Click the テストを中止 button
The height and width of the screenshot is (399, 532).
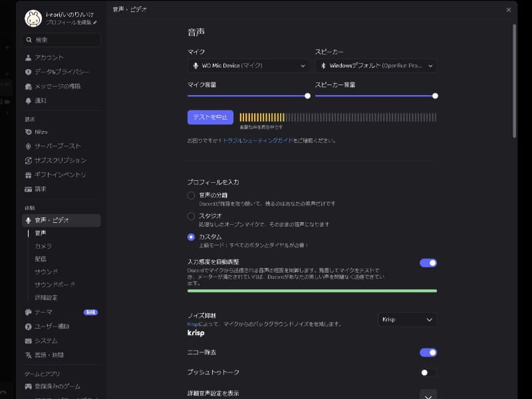pos(210,118)
